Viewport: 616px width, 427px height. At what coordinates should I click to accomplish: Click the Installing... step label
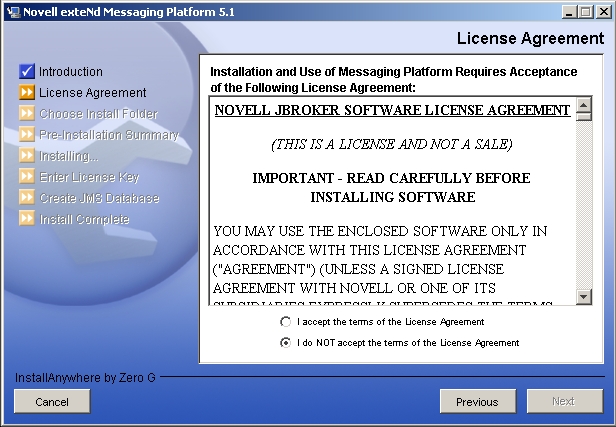point(69,156)
